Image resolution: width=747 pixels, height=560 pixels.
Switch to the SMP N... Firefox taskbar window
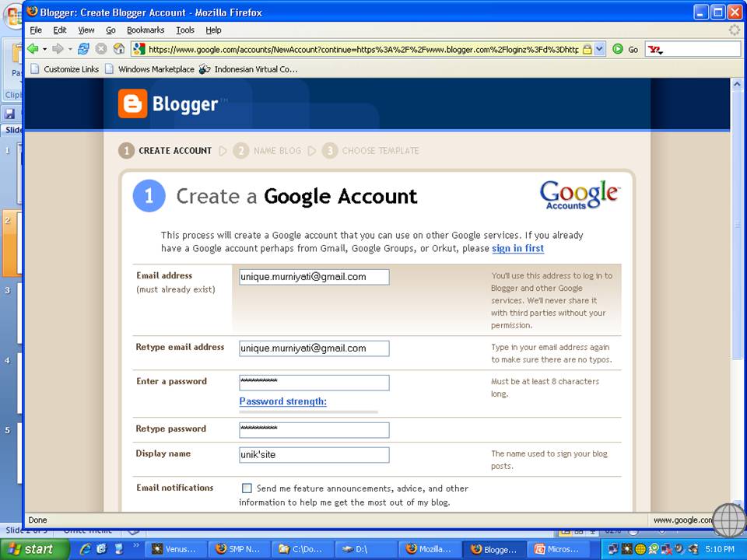coord(238,549)
